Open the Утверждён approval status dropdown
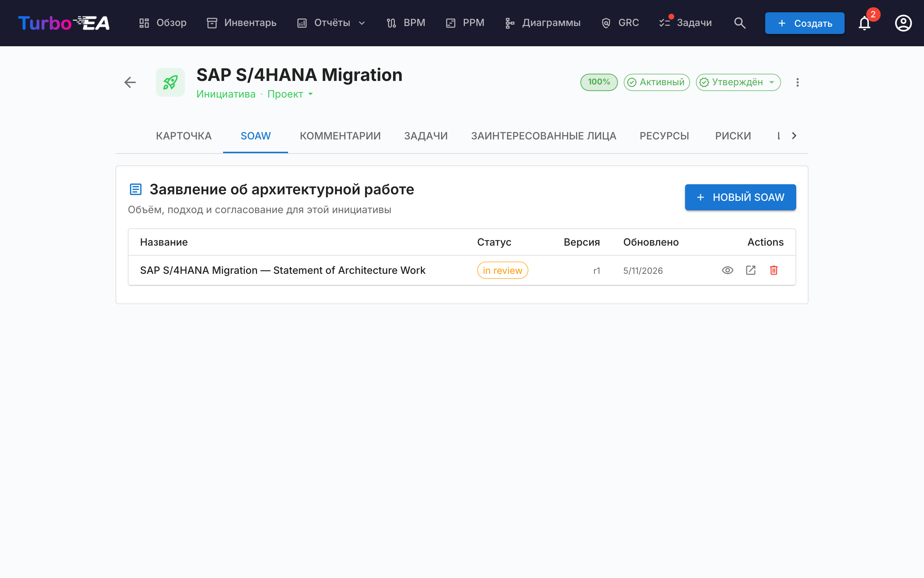The image size is (924, 578). (738, 82)
